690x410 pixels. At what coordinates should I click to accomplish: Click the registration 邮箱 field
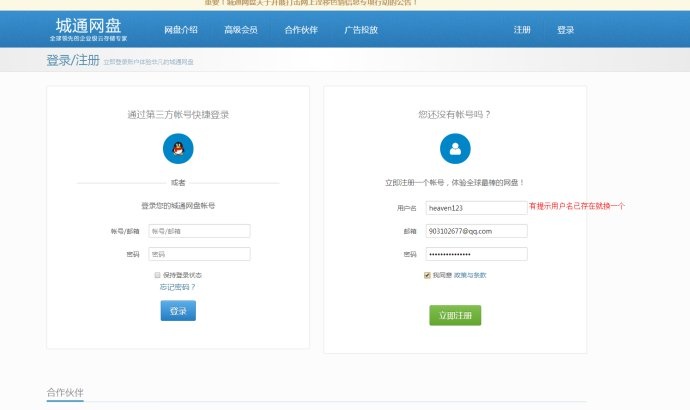pos(475,230)
